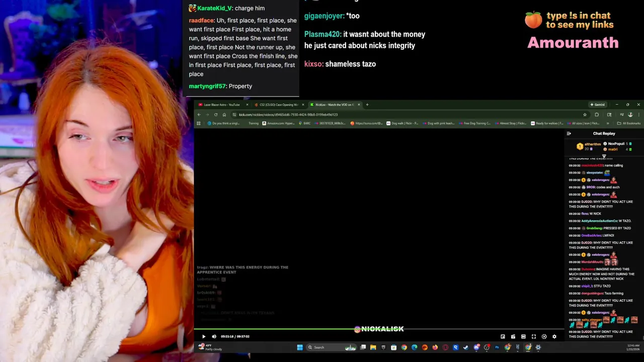Screen dimensions: 644x362
Task: Expand the gift leaderboard under Chat Replay
Action: (604, 156)
